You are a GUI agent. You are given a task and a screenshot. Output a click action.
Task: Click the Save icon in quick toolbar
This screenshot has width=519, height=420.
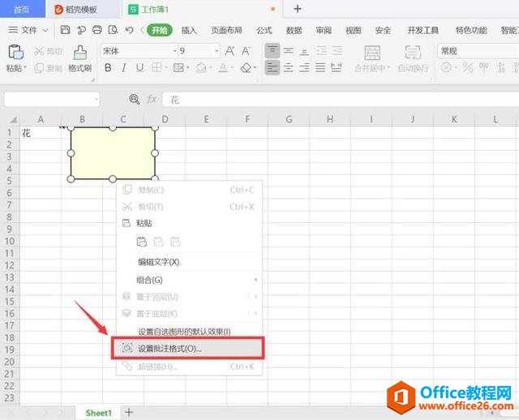[65, 30]
